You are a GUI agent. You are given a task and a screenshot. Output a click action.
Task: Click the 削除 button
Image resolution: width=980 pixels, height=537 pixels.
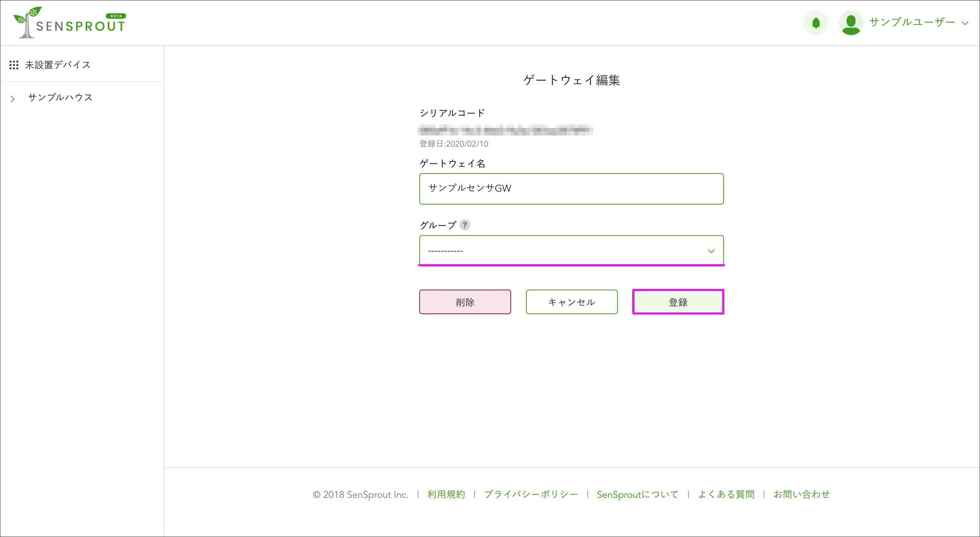[465, 302]
